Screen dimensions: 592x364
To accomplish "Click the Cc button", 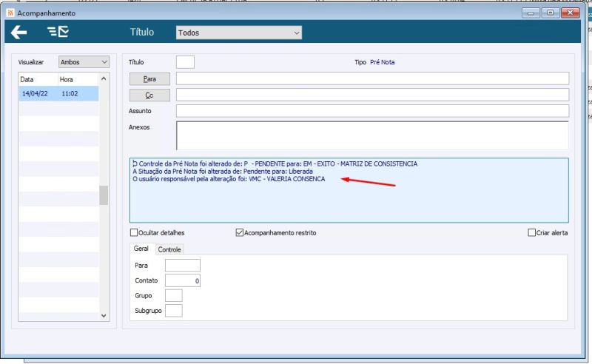I will pos(149,95).
